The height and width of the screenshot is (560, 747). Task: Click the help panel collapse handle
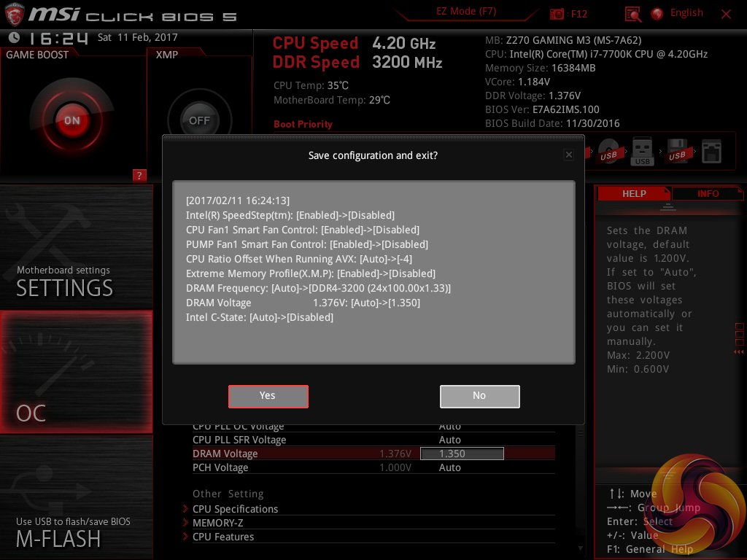[668, 206]
